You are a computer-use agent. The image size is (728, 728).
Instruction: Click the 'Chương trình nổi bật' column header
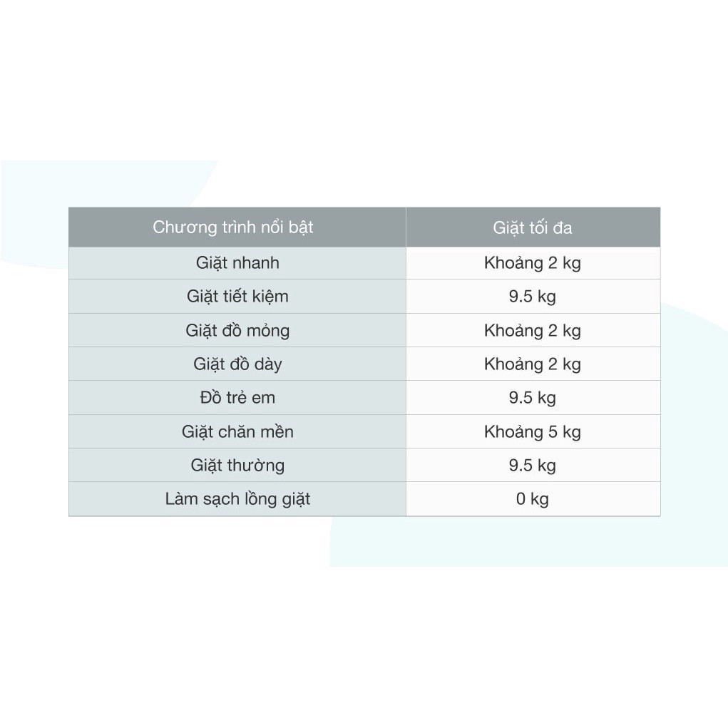coord(233,227)
